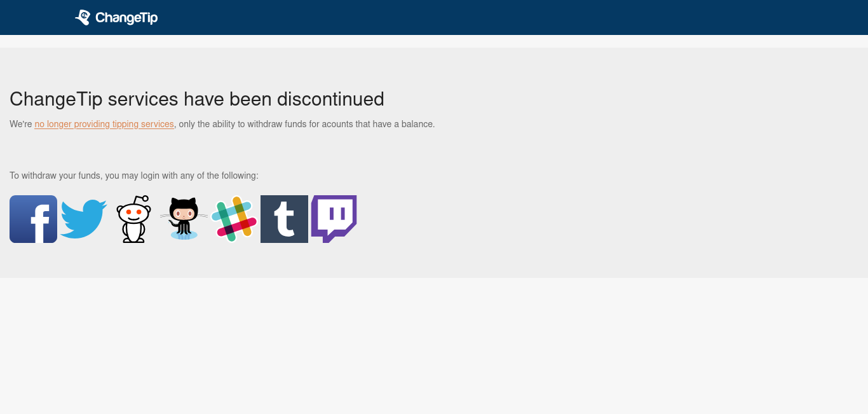Image resolution: width=868 pixels, height=414 pixels.
Task: Open the ChangeTip logo in the header
Action: (x=116, y=18)
